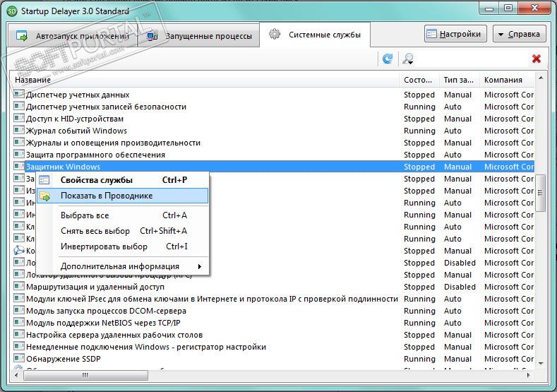Choose Выбрать все in context menu
The width and height of the screenshot is (557, 392).
pos(123,215)
